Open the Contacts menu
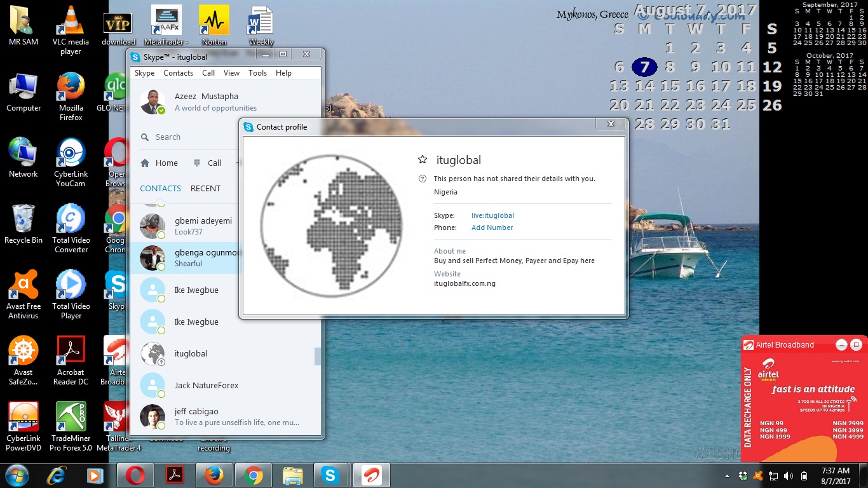 178,73
